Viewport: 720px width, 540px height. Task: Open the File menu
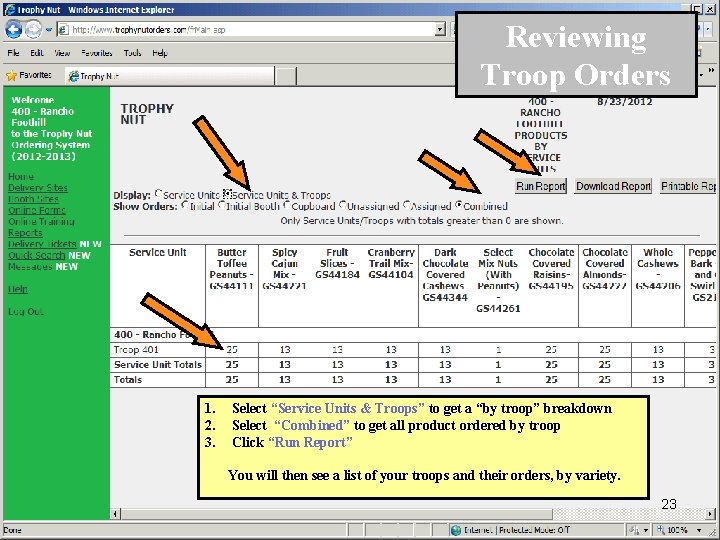13,53
